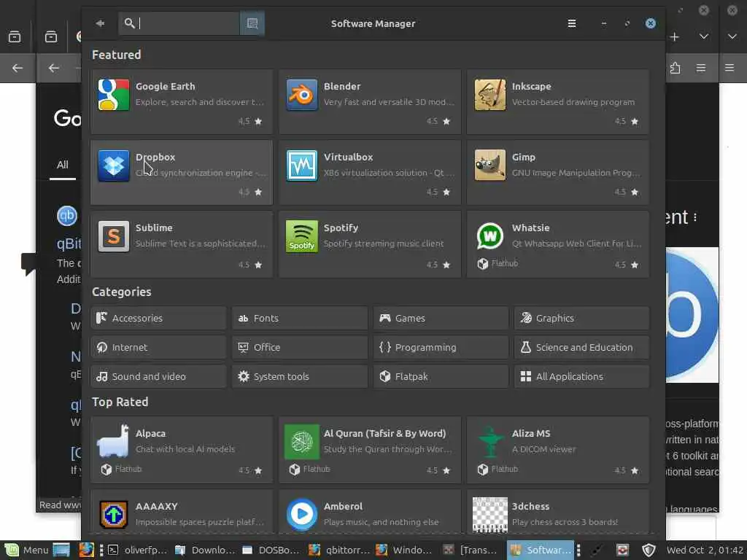Click the Firefox launcher in the panel
Image resolution: width=747 pixels, height=560 pixels.
click(86, 550)
